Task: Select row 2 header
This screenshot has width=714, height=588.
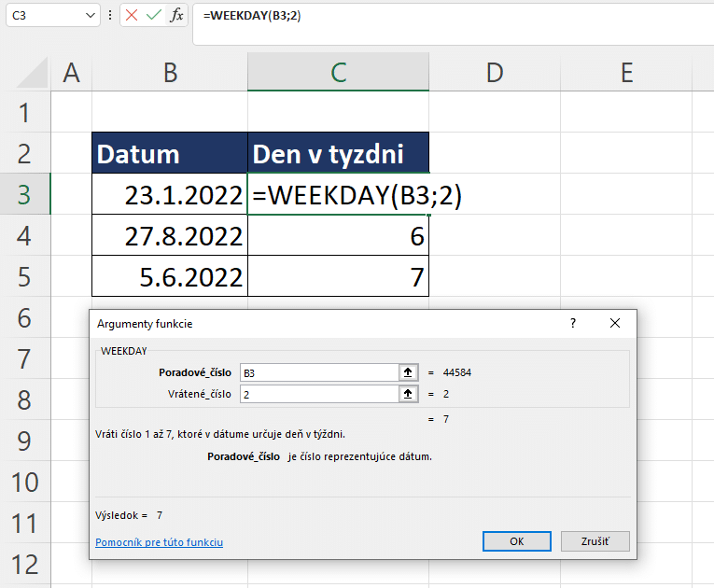Action: pos(24,153)
